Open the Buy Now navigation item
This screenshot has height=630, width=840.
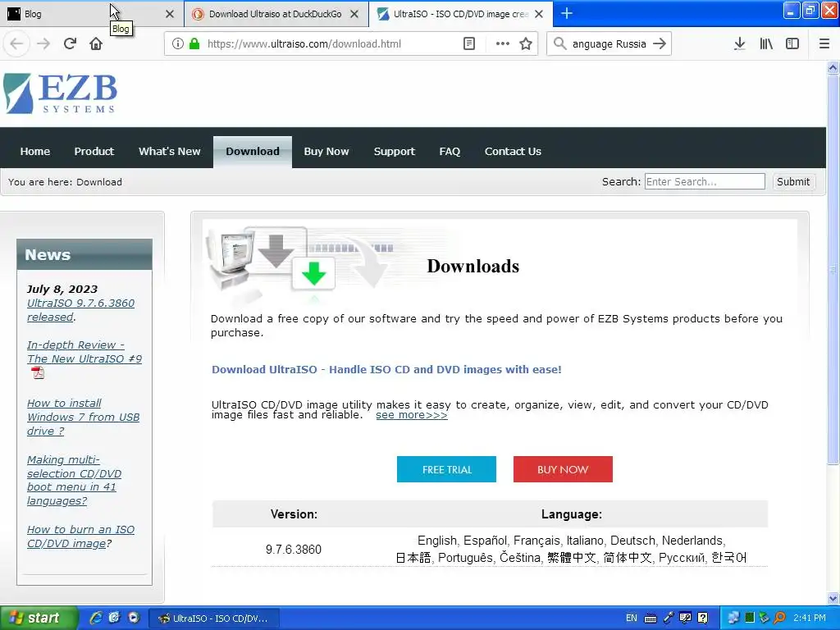[326, 152]
